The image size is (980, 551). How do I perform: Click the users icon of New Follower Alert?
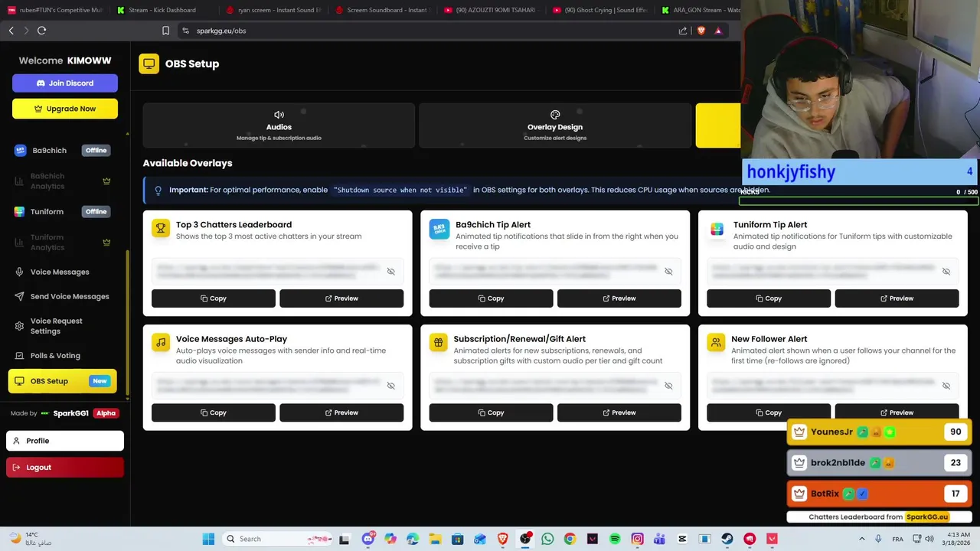point(717,342)
